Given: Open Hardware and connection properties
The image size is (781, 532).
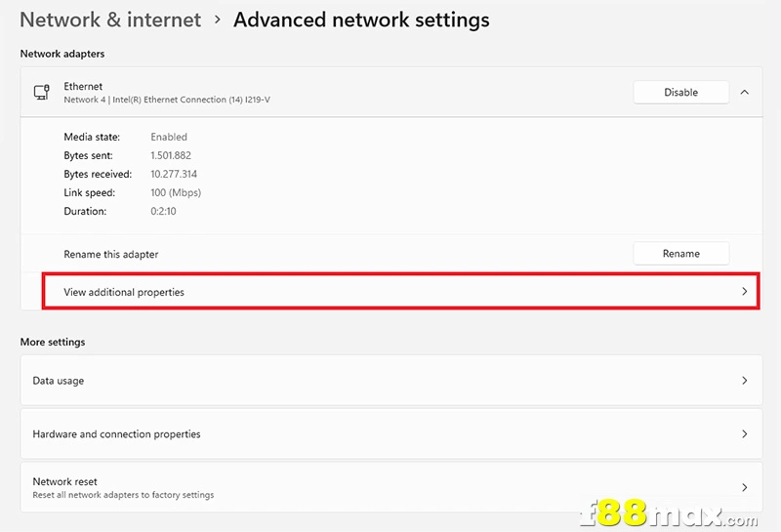Looking at the screenshot, I should click(391, 433).
